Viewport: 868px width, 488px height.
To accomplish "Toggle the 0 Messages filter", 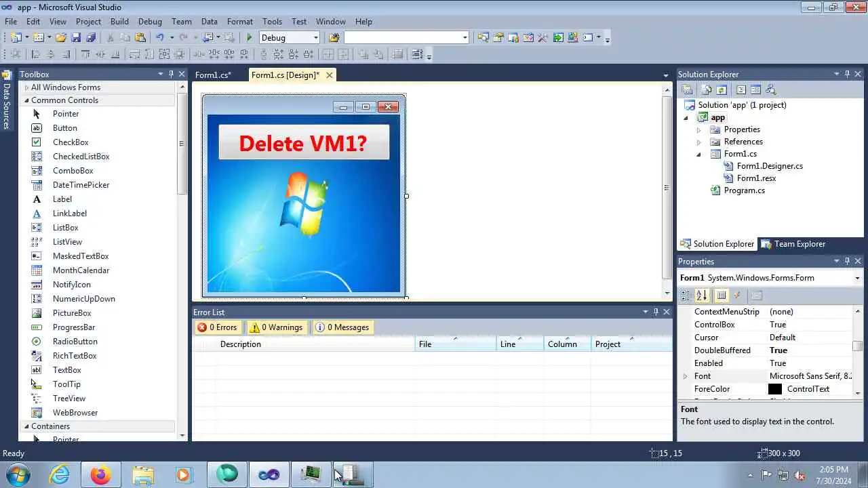I will click(x=342, y=327).
